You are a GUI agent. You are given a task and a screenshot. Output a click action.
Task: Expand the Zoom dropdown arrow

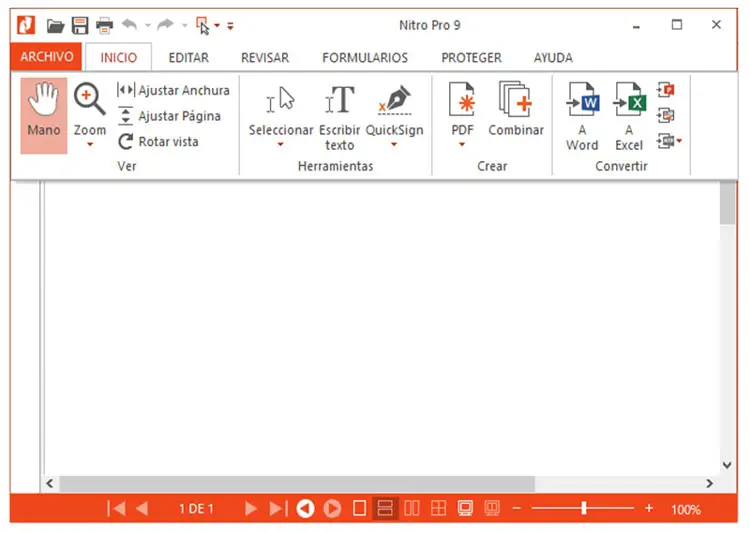click(89, 144)
